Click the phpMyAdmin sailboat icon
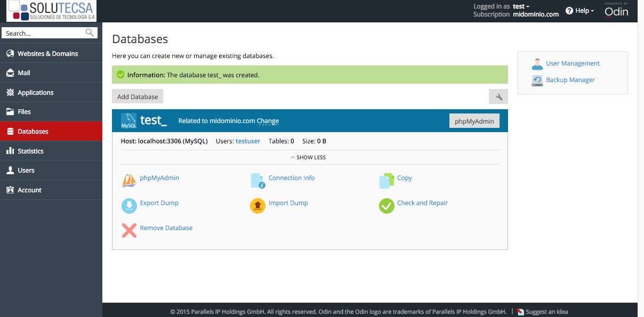Screen dimensions: 644x317 129,181
